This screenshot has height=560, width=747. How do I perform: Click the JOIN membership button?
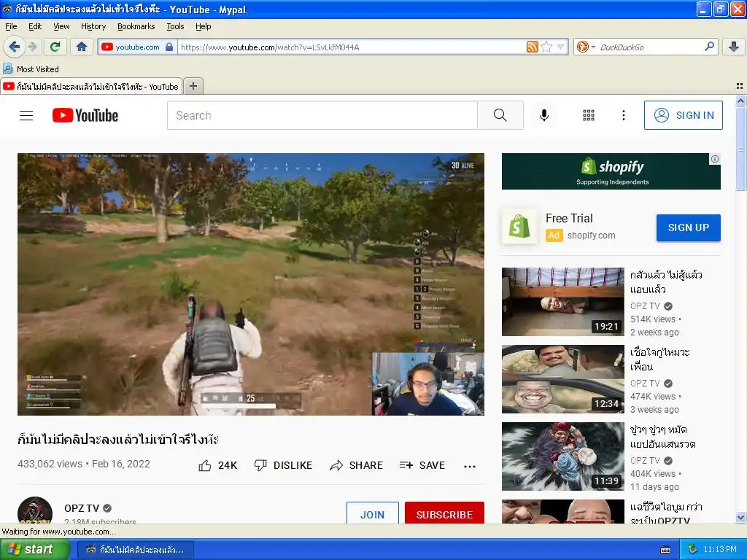[x=373, y=513]
